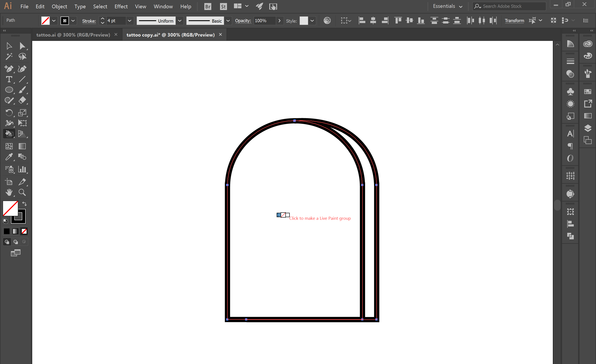Viewport: 596px width, 364px height.
Task: Click the Style swatch preview
Action: (x=304, y=21)
